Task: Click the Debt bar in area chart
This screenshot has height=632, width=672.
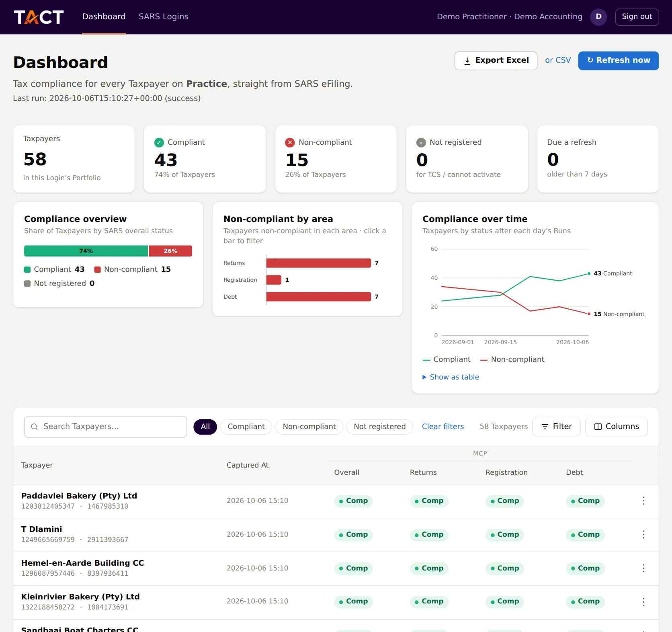Action: tap(318, 297)
